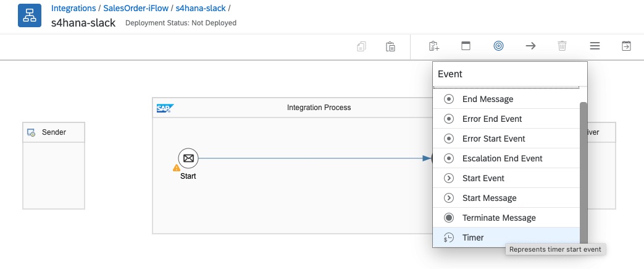Open the Integrations breadcrumb link
Viewport: 644px width, 269px height.
[73, 8]
